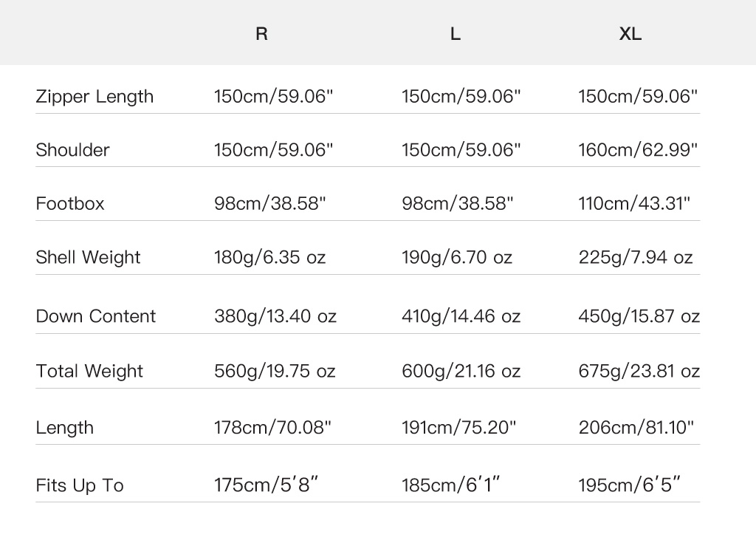
Task: Click the R size column header
Action: 261,34
